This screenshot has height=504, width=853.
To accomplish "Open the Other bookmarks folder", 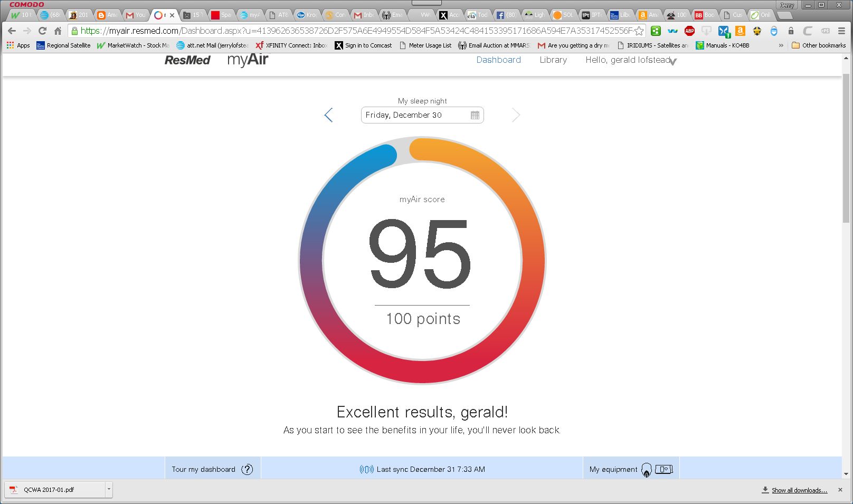I will coord(819,45).
